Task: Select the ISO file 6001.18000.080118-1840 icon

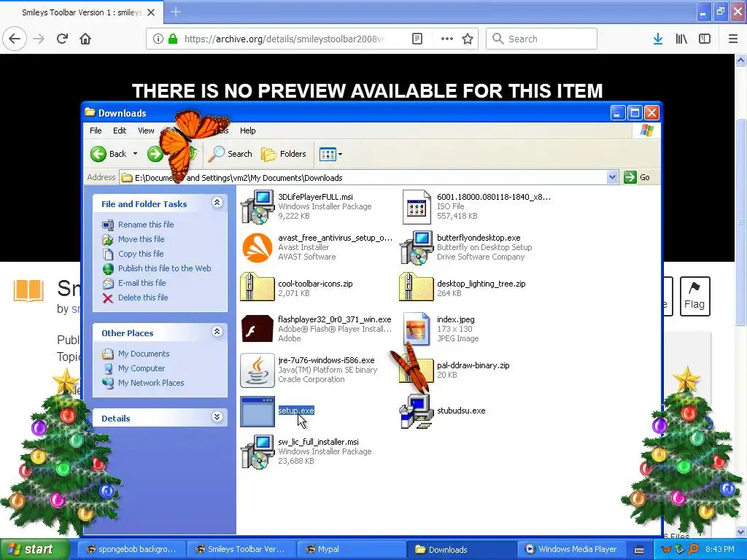Action: point(417,206)
